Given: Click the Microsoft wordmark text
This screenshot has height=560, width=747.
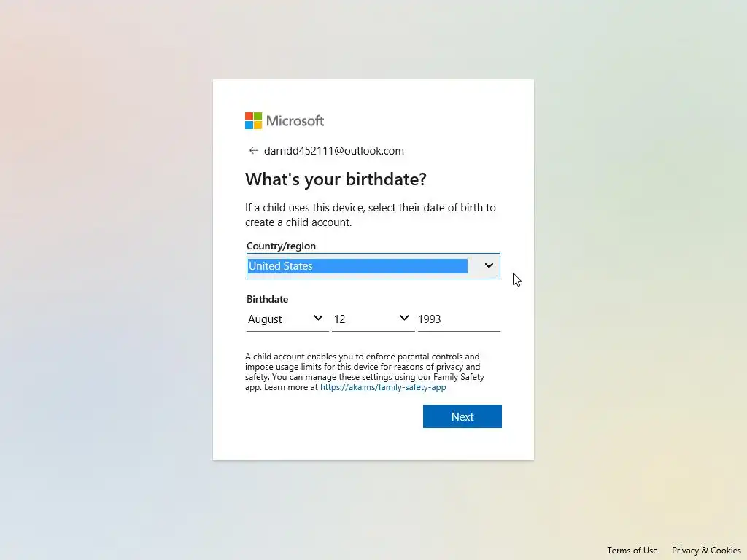Looking at the screenshot, I should pyautogui.click(x=295, y=121).
